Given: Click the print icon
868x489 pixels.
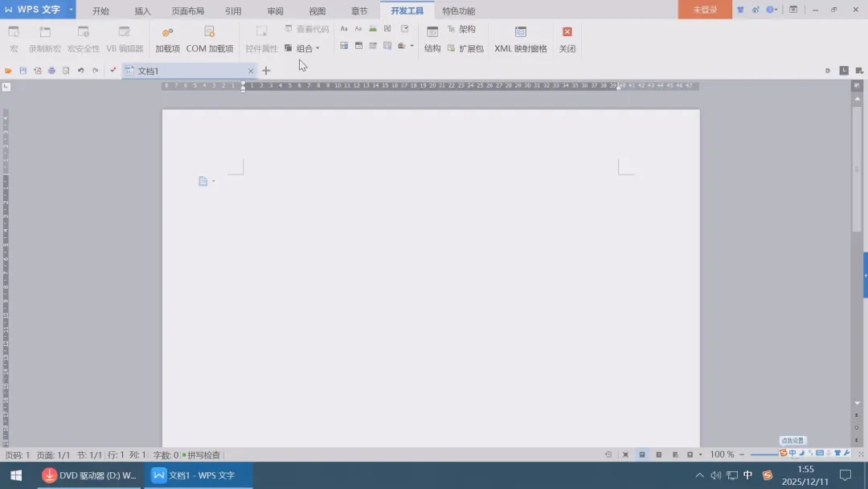Looking at the screenshot, I should [51, 70].
